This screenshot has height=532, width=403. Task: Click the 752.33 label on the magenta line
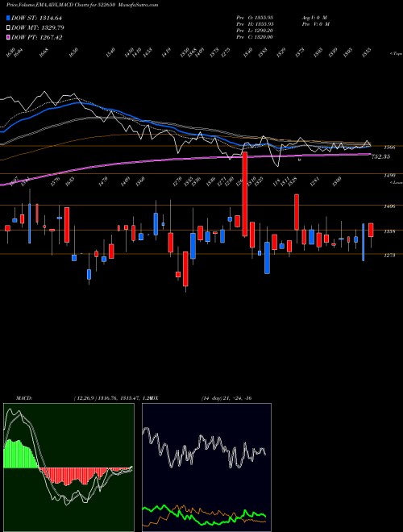point(380,156)
